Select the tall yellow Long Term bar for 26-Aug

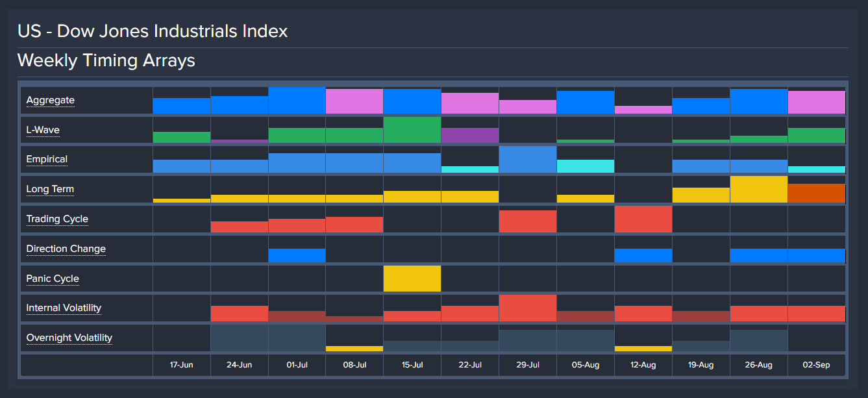coord(759,189)
